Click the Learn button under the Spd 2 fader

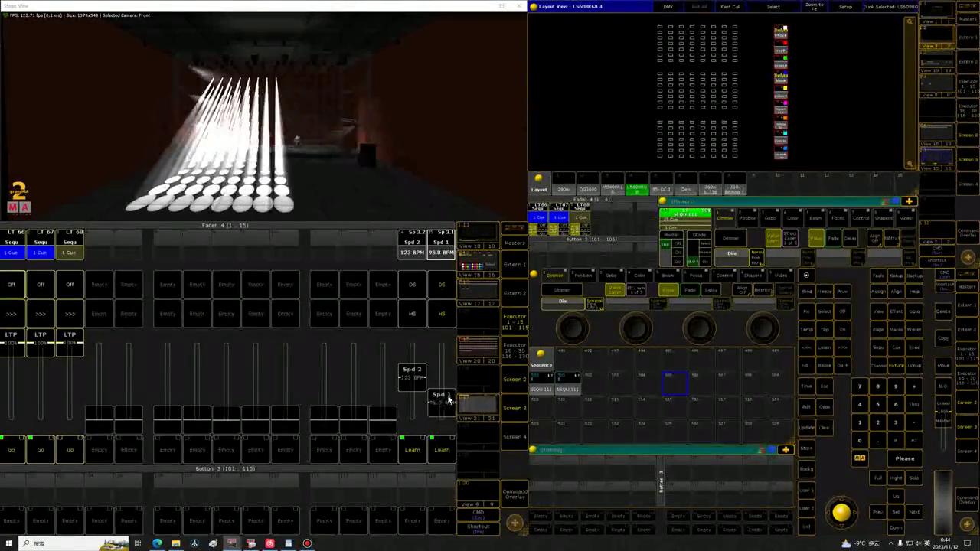click(x=412, y=450)
